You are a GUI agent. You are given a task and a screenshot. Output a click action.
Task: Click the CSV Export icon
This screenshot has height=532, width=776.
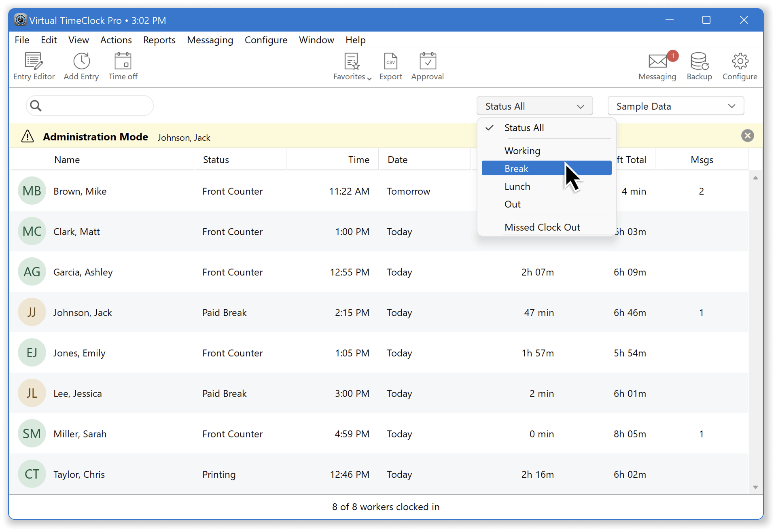[390, 61]
